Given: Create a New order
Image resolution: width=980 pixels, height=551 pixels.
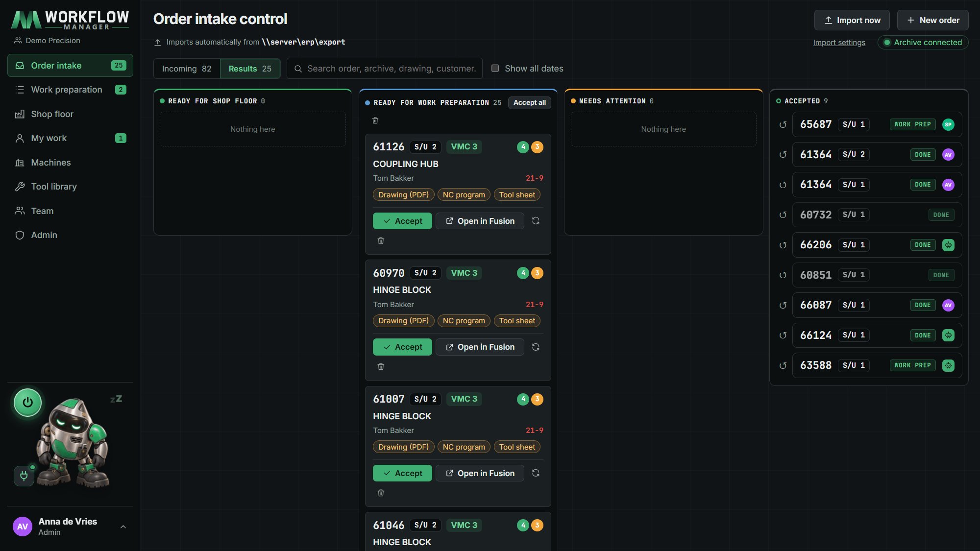Looking at the screenshot, I should click(x=932, y=20).
